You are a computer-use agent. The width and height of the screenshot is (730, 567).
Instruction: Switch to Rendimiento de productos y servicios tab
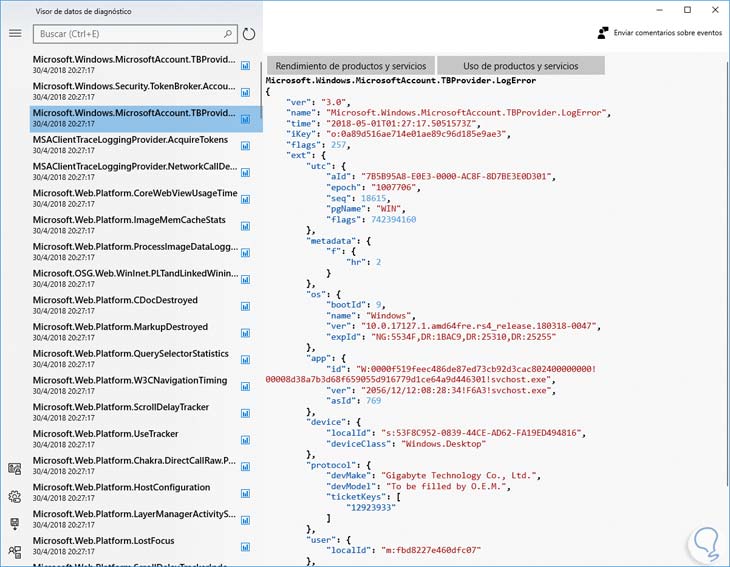[x=351, y=66]
